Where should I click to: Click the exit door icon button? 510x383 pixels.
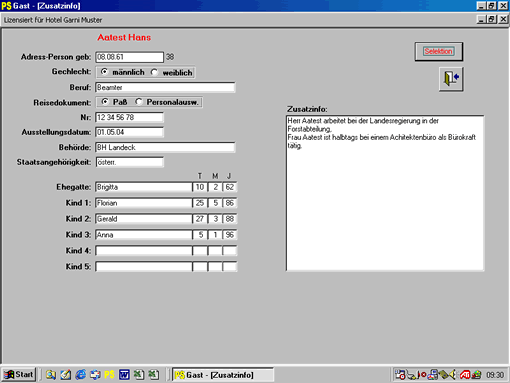(x=451, y=79)
